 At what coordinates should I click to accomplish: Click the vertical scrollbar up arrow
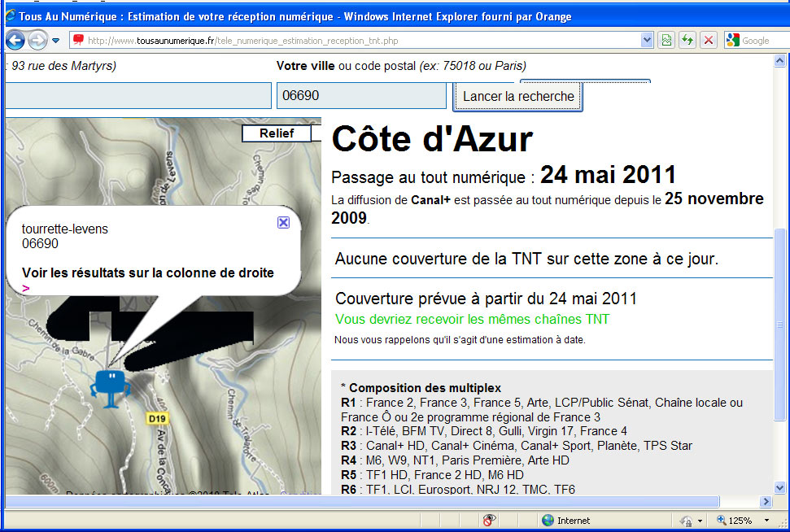tap(779, 61)
